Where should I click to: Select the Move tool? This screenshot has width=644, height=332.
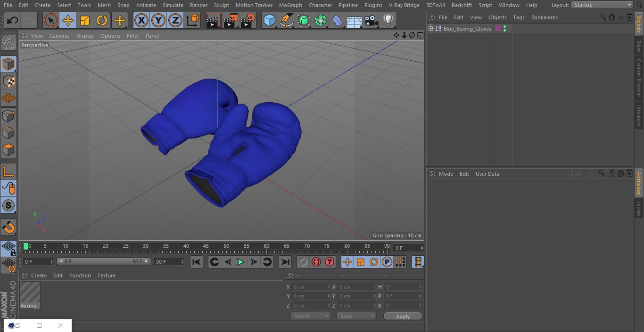pyautogui.click(x=68, y=20)
